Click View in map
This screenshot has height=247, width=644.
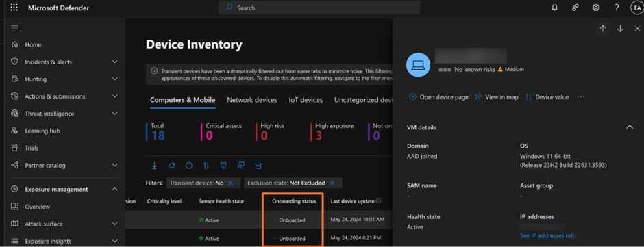497,97
